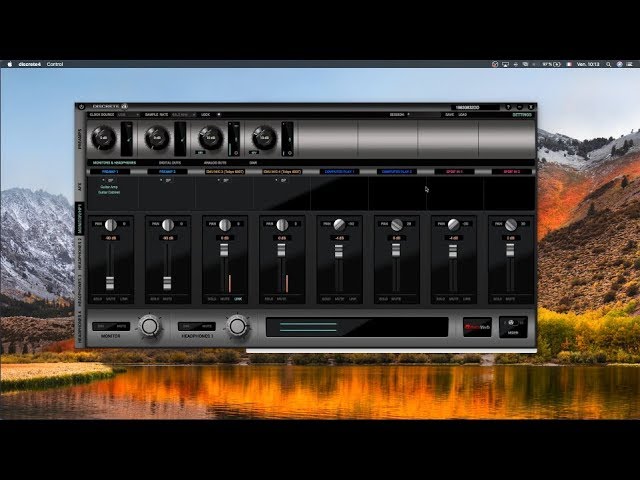Image resolution: width=640 pixels, height=480 pixels.
Task: Select Guitar Cabinet effect on PREAMP 1
Action: [x=109, y=192]
